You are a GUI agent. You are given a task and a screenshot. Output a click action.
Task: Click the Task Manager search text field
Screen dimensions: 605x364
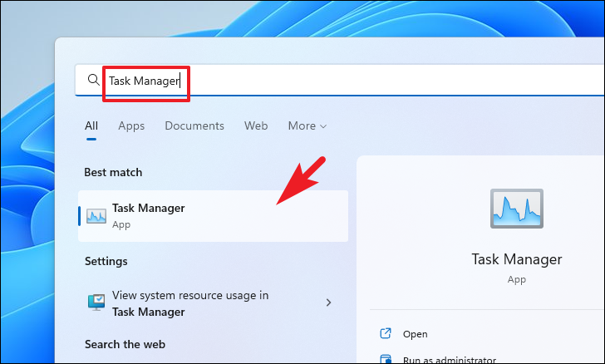(340, 81)
